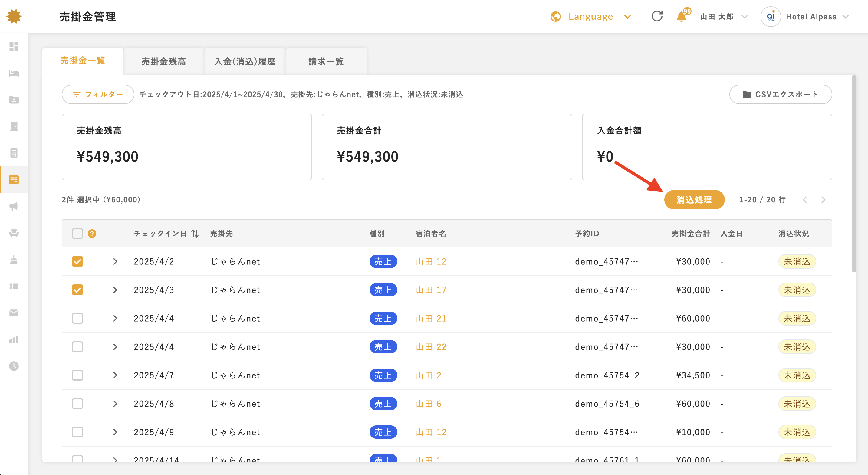Check the 2025/4/7 山田 2 row checkbox
Viewport: 868px width, 475px height.
[77, 375]
